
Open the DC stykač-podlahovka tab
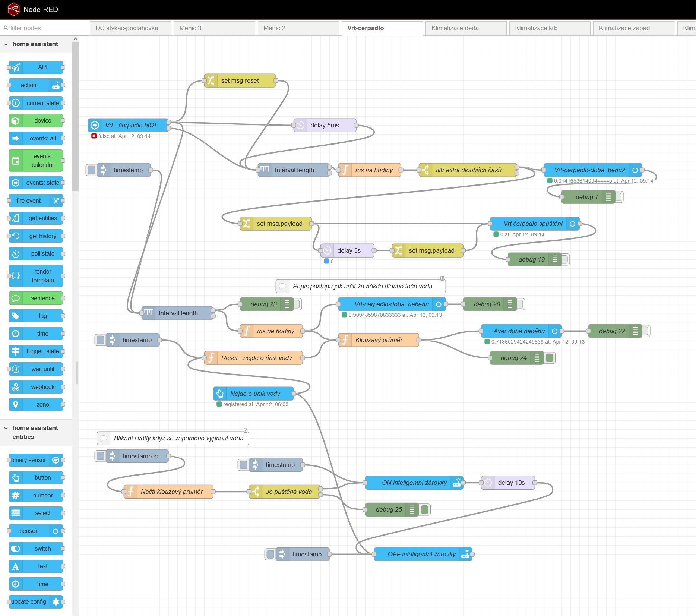click(x=127, y=28)
